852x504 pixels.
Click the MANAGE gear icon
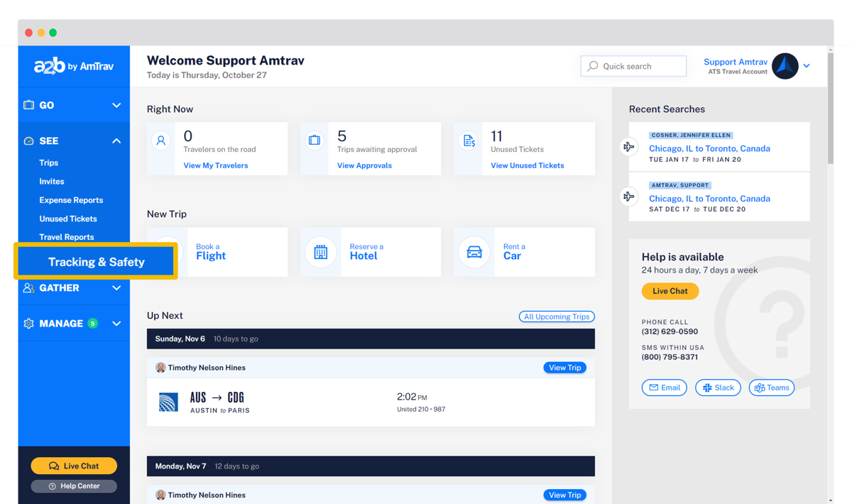coord(28,323)
